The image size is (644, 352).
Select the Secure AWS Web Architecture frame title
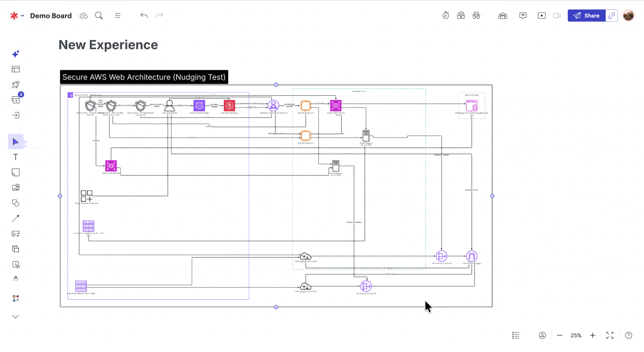[144, 77]
